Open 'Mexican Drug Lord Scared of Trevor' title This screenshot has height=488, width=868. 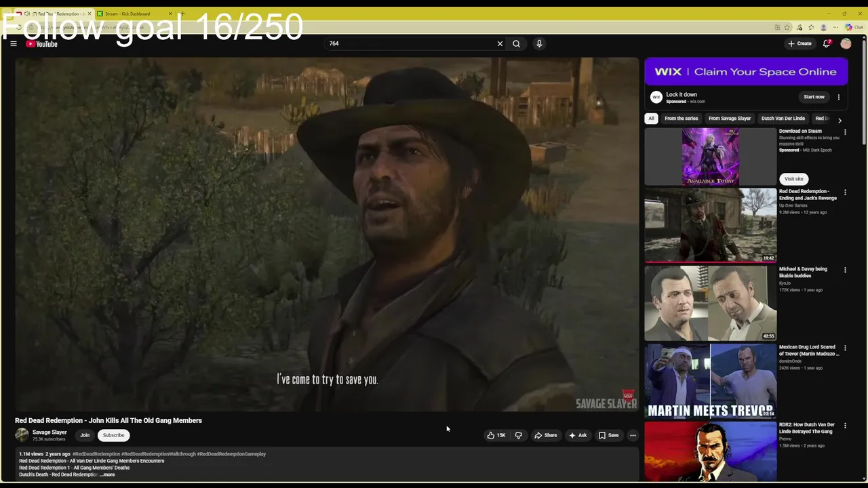[x=809, y=350]
